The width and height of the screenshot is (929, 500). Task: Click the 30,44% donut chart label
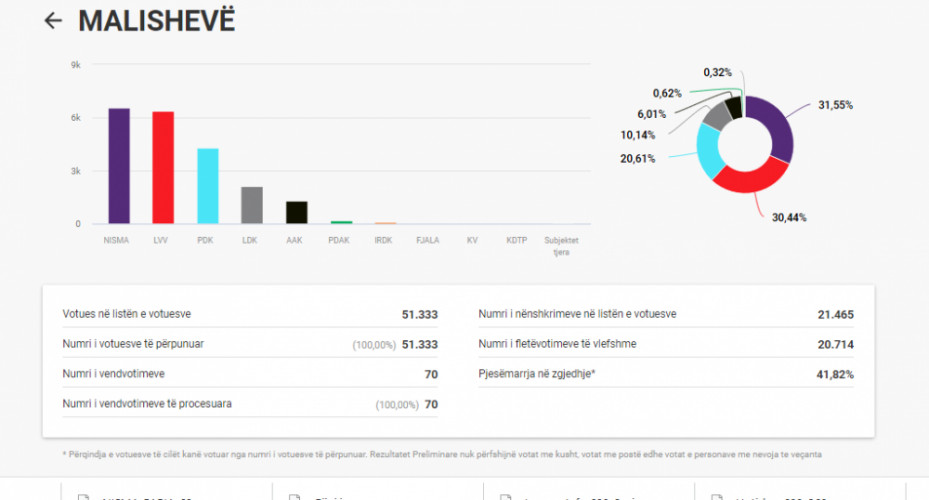(x=789, y=217)
